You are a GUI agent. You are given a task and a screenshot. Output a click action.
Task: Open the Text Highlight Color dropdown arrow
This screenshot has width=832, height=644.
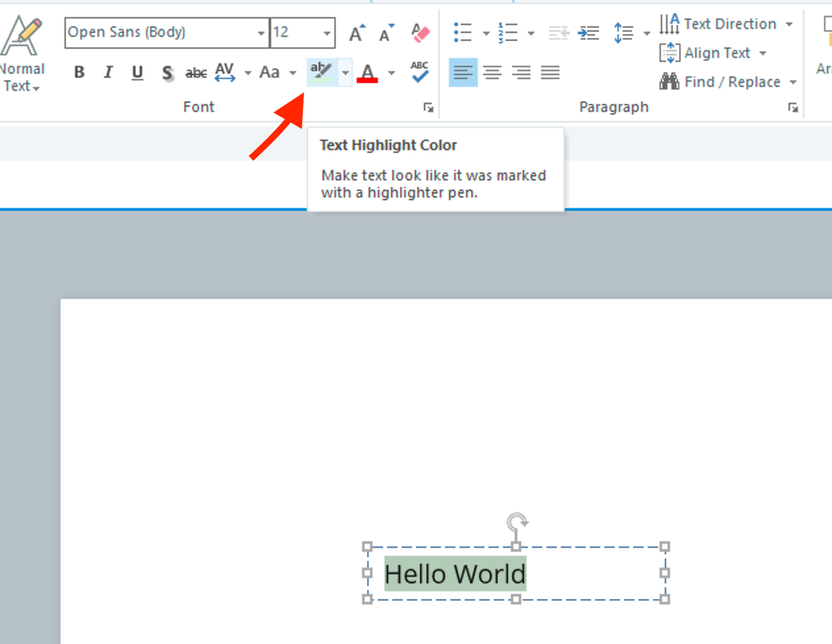point(345,72)
